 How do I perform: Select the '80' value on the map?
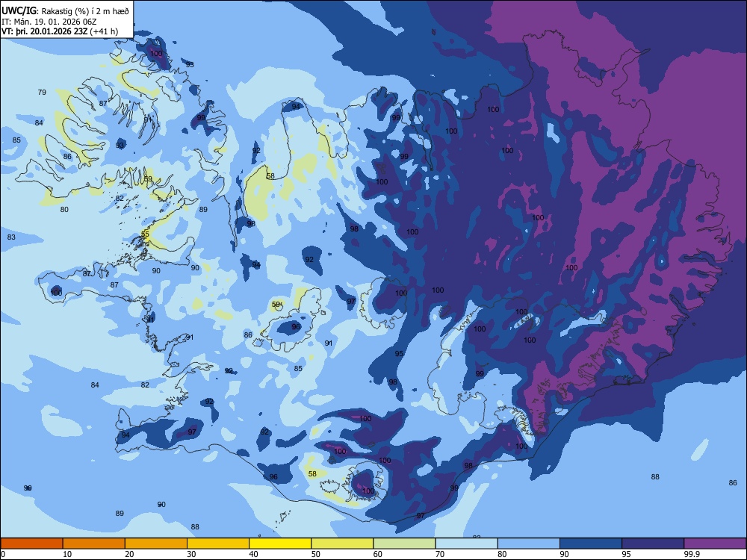tap(64, 210)
